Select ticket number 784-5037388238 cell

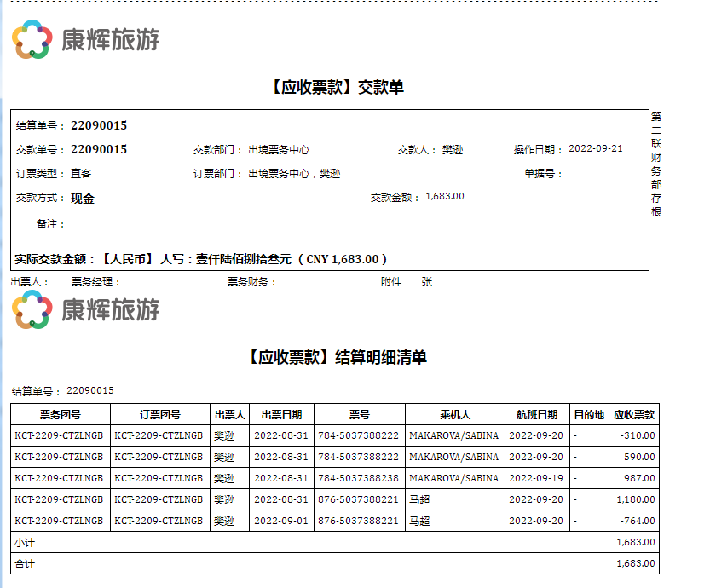click(x=358, y=479)
